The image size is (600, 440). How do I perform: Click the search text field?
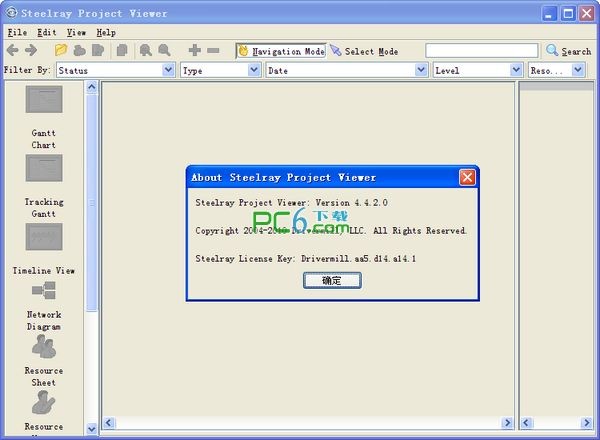(x=482, y=51)
